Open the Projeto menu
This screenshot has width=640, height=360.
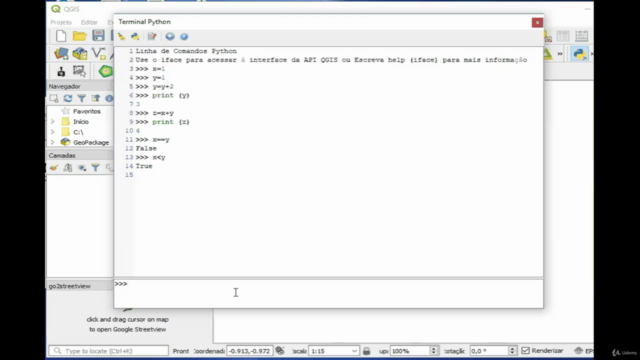point(61,22)
